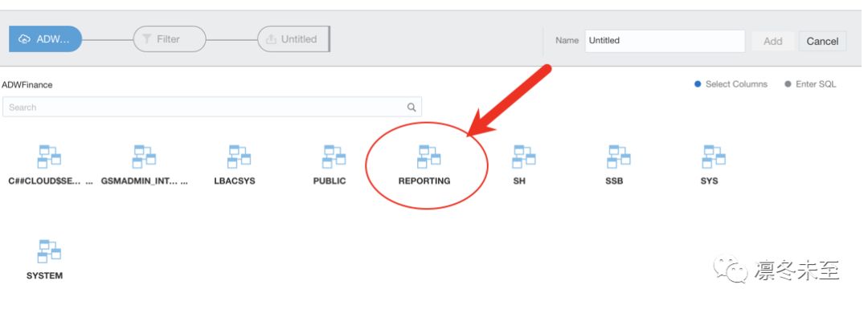Open the GSMADMIN_INT... schema icon
Image resolution: width=868 pixels, height=309 pixels.
tap(144, 157)
